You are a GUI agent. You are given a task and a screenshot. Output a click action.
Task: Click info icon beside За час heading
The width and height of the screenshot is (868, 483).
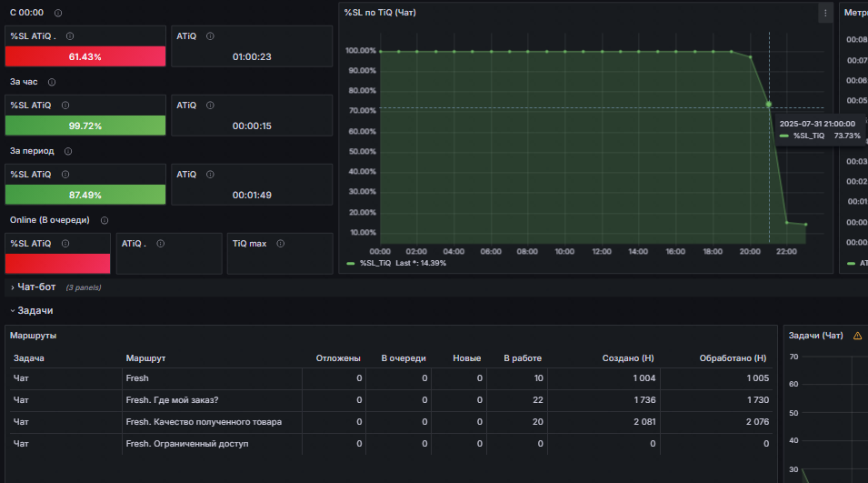coord(52,82)
